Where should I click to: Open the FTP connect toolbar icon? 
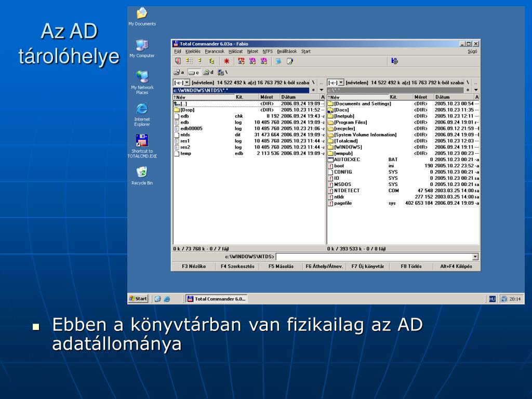click(x=241, y=61)
